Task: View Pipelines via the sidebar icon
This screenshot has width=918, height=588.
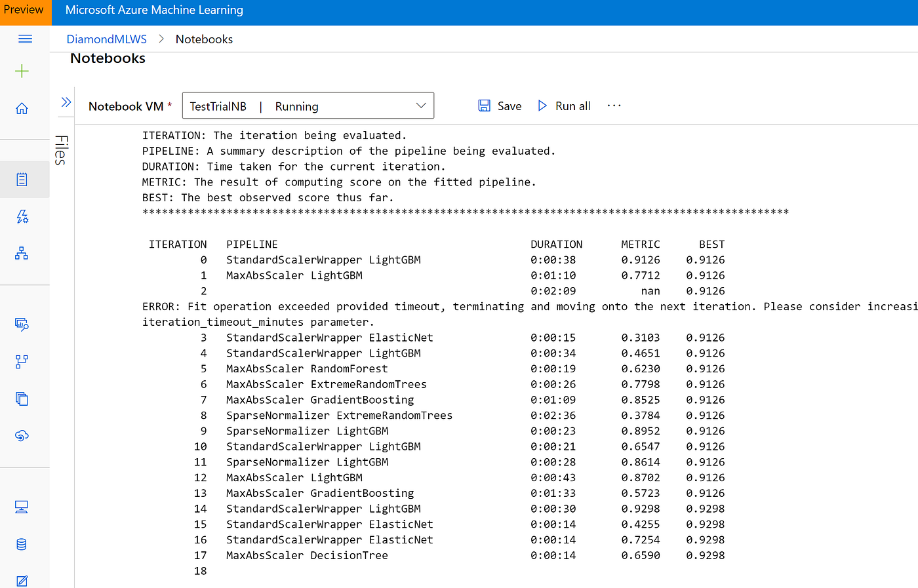Action: coord(22,361)
